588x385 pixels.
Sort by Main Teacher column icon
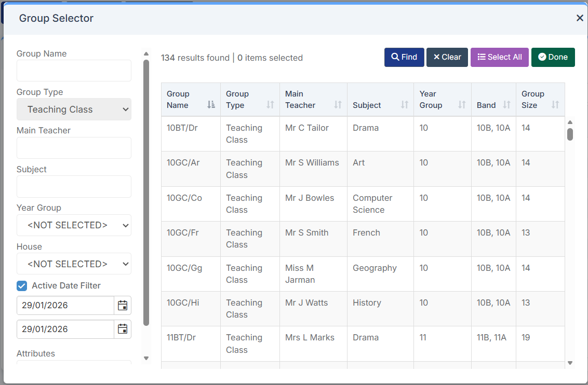[338, 105]
